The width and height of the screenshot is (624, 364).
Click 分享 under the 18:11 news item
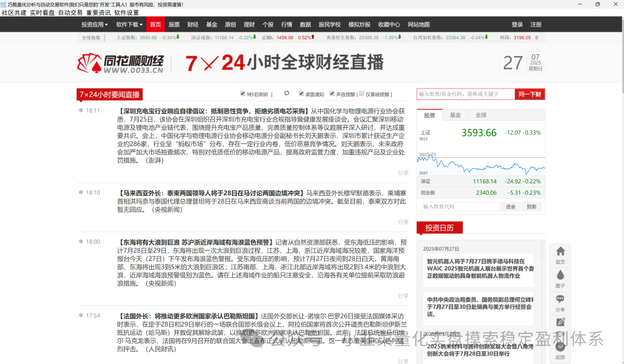[x=403, y=173]
